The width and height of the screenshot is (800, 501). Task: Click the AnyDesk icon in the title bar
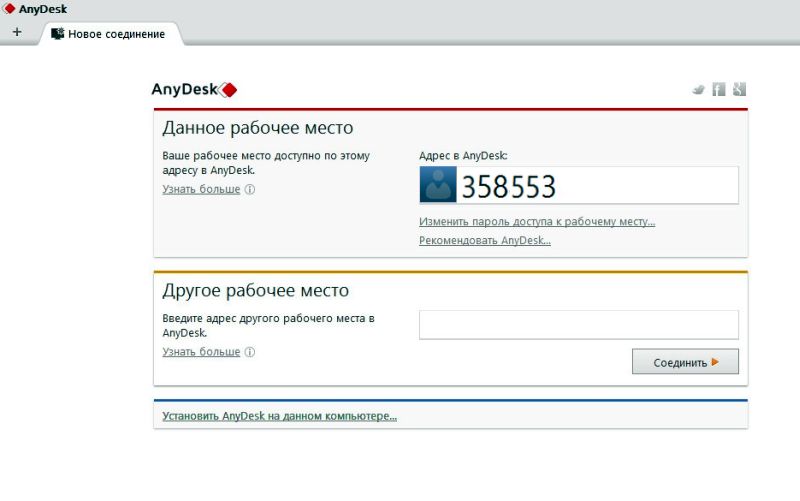click(x=9, y=9)
